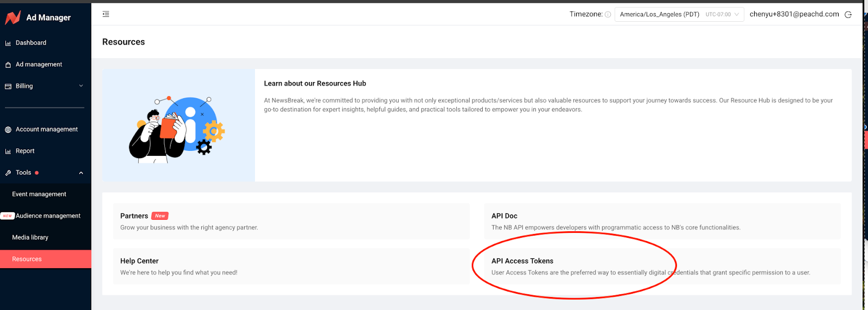Click the Ad management bag icon

tap(8, 65)
